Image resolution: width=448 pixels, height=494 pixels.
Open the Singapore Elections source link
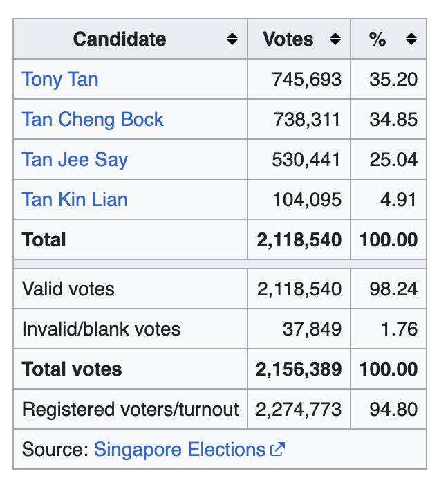180,450
